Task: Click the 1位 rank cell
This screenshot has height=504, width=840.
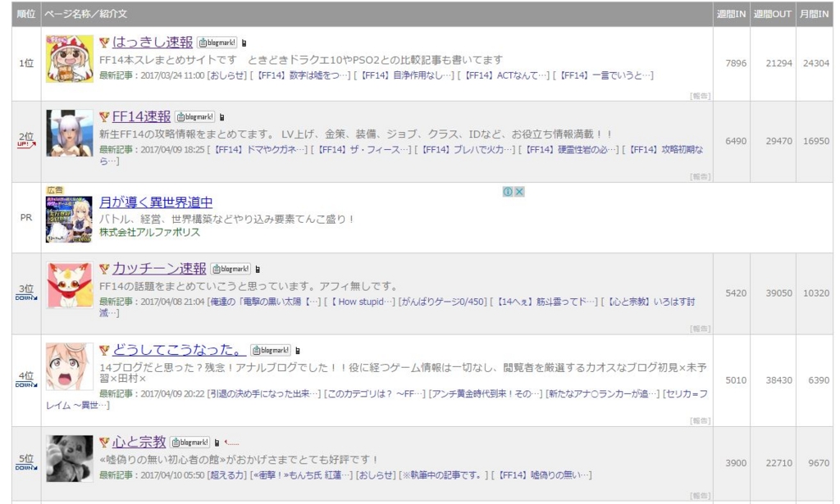Action: pyautogui.click(x=26, y=63)
